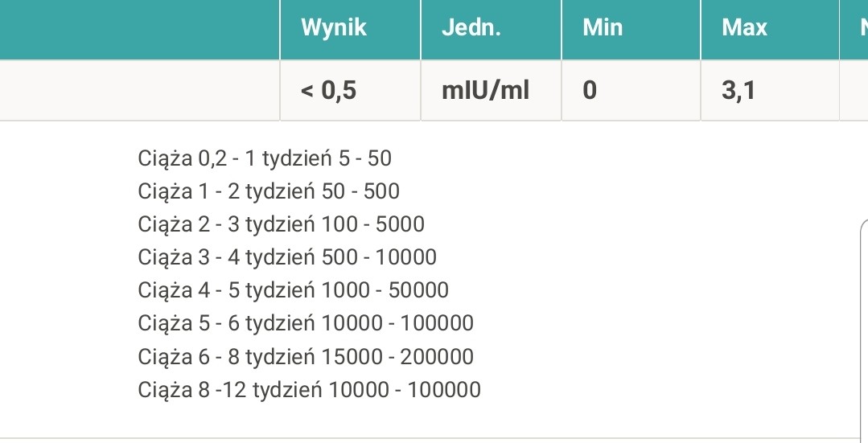The image size is (868, 443).
Task: Select the Jedn. column header
Action: [471, 28]
